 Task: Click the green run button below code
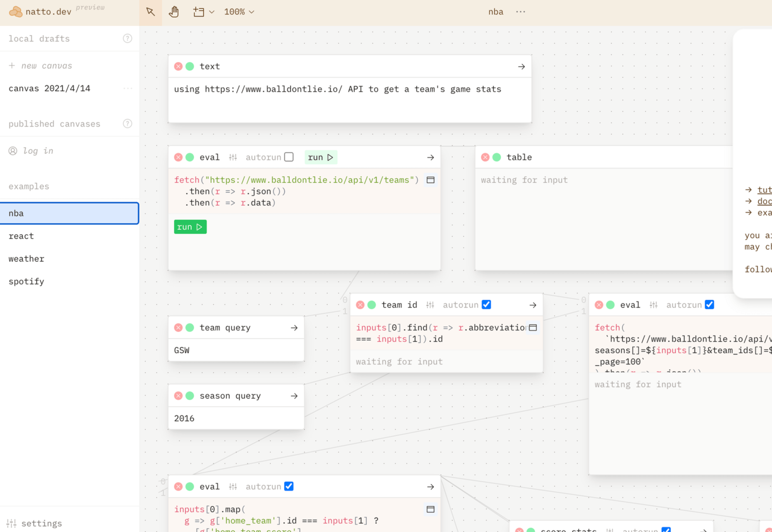pos(190,227)
